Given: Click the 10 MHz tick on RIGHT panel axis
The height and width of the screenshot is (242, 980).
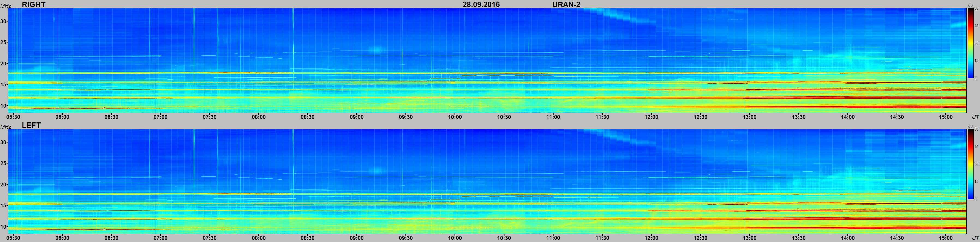Looking at the screenshot, I should pos(4,106).
